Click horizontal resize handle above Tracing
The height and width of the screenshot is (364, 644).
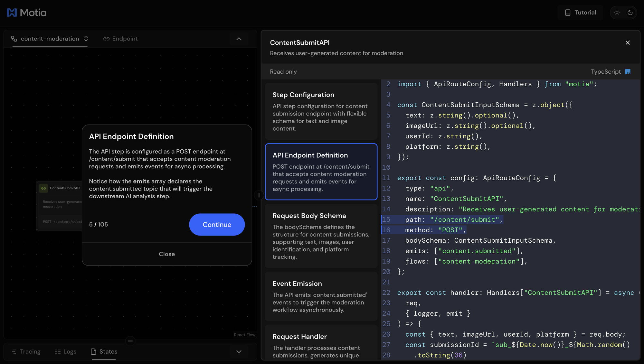click(130, 341)
